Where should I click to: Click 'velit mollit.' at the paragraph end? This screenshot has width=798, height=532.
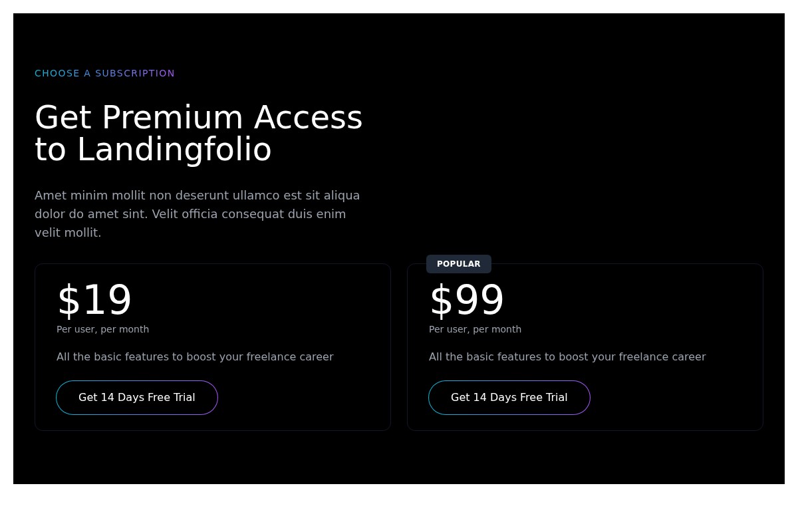(x=68, y=233)
